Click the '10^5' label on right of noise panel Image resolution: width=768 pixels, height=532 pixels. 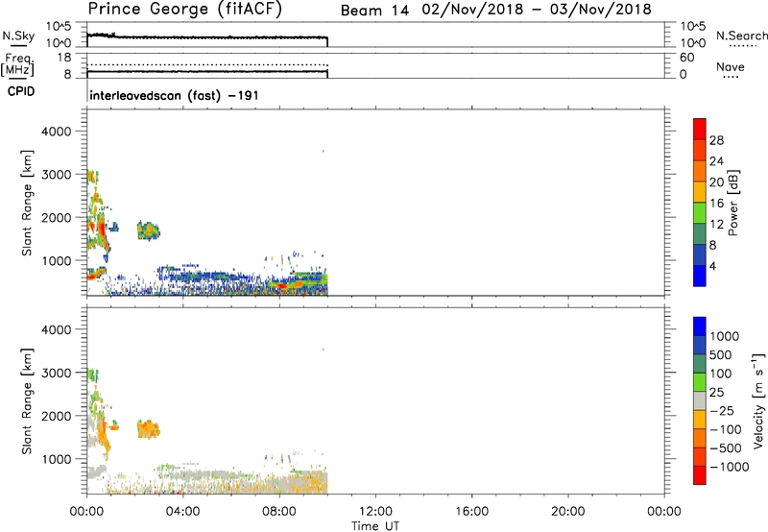[692, 27]
